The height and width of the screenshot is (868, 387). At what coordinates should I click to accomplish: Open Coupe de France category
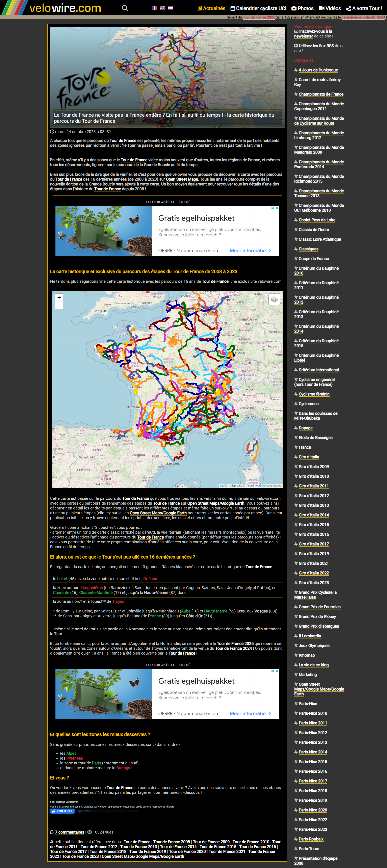point(314,259)
